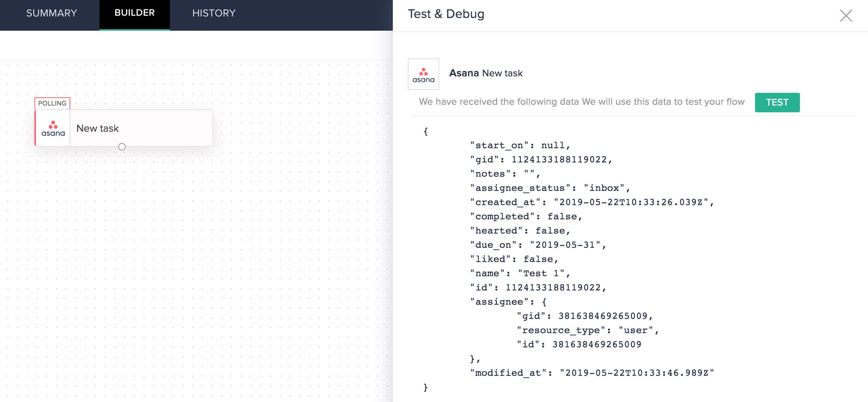Click the output connector circle below New task
The width and height of the screenshot is (868, 402).
[122, 147]
